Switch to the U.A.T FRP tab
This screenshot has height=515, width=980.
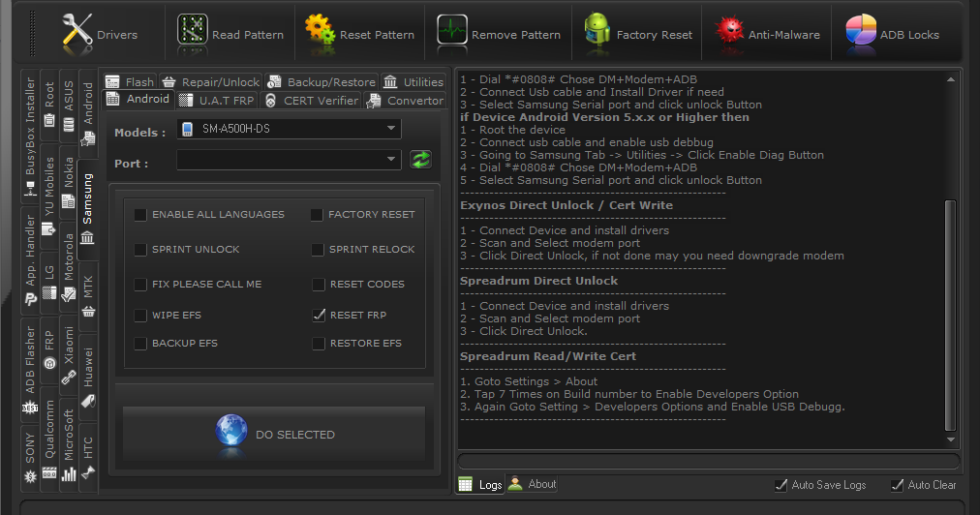217,101
